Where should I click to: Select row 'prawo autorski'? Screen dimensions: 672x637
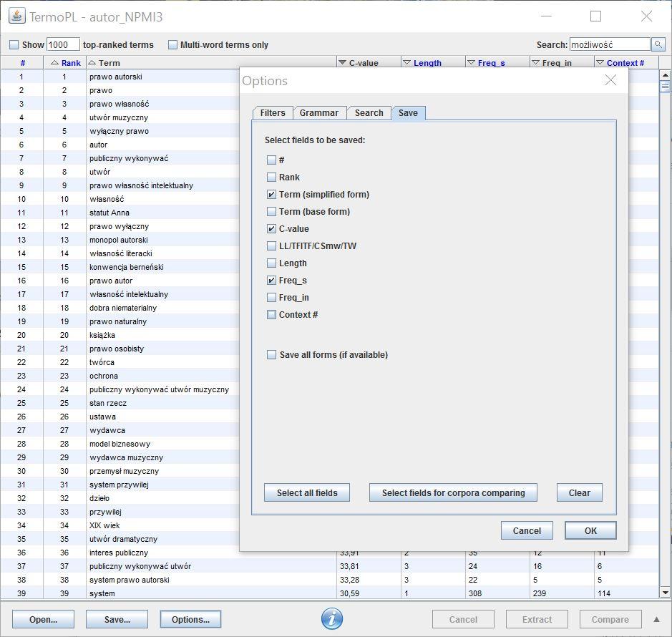(x=120, y=77)
